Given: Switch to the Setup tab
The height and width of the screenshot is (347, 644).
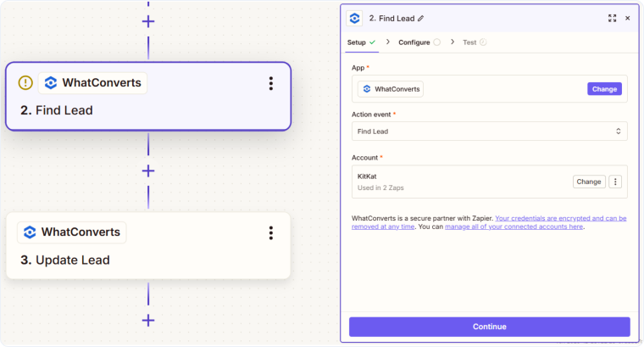Looking at the screenshot, I should tap(357, 42).
